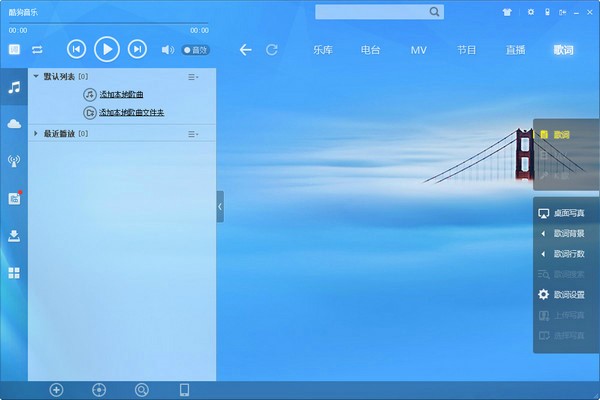The height and width of the screenshot is (400, 600).
Task: Open the apps grid sidebar icon
Action: click(14, 273)
